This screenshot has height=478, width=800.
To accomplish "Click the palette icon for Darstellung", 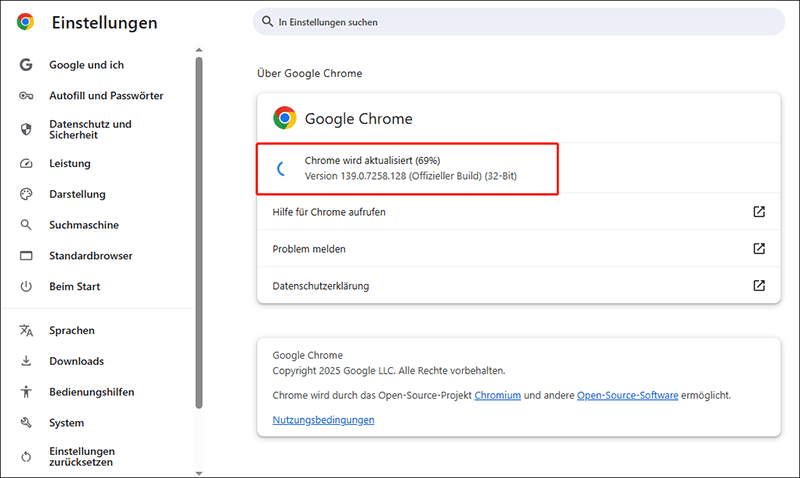I will 26,194.
